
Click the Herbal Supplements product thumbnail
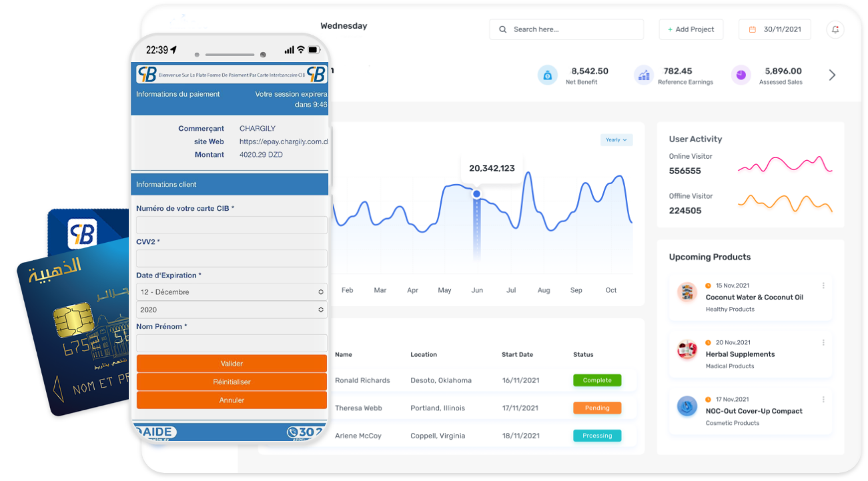click(x=687, y=349)
